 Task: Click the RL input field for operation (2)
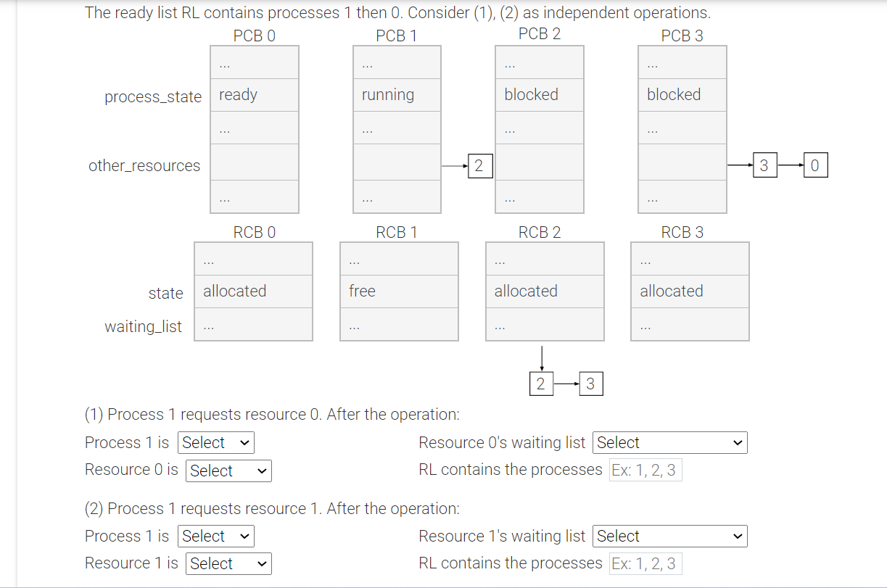pos(645,563)
